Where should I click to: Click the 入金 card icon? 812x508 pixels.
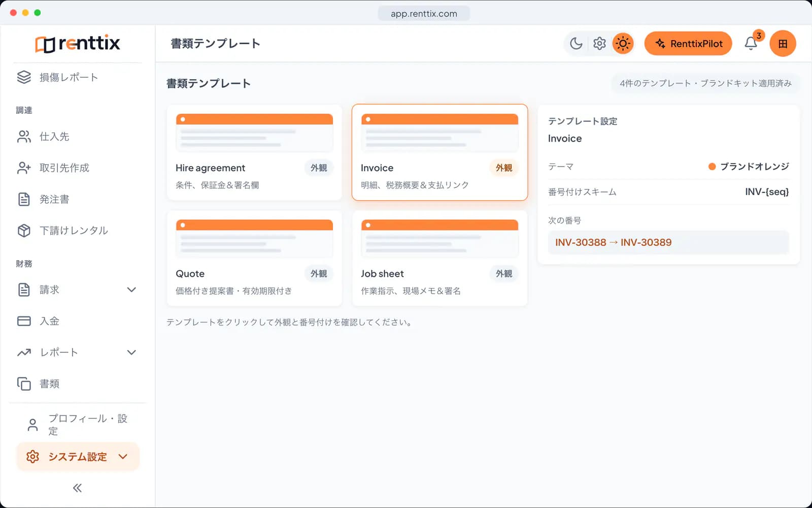coord(24,321)
